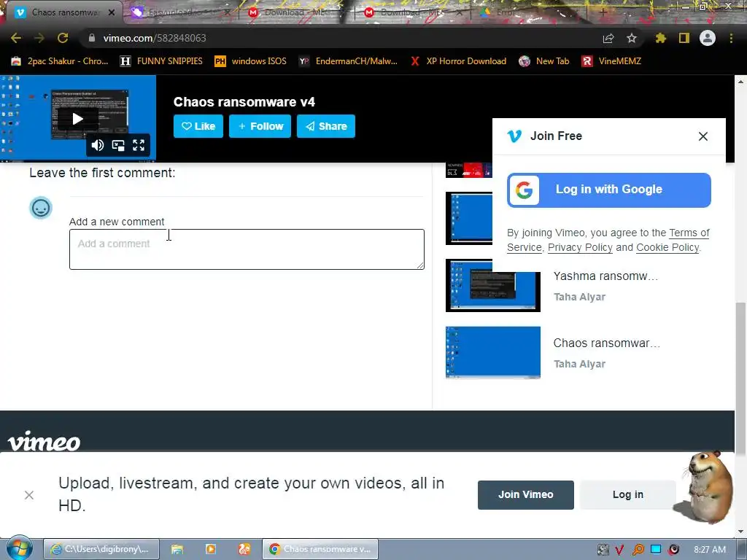
Task: Close the Join Free popup
Action: pyautogui.click(x=703, y=136)
